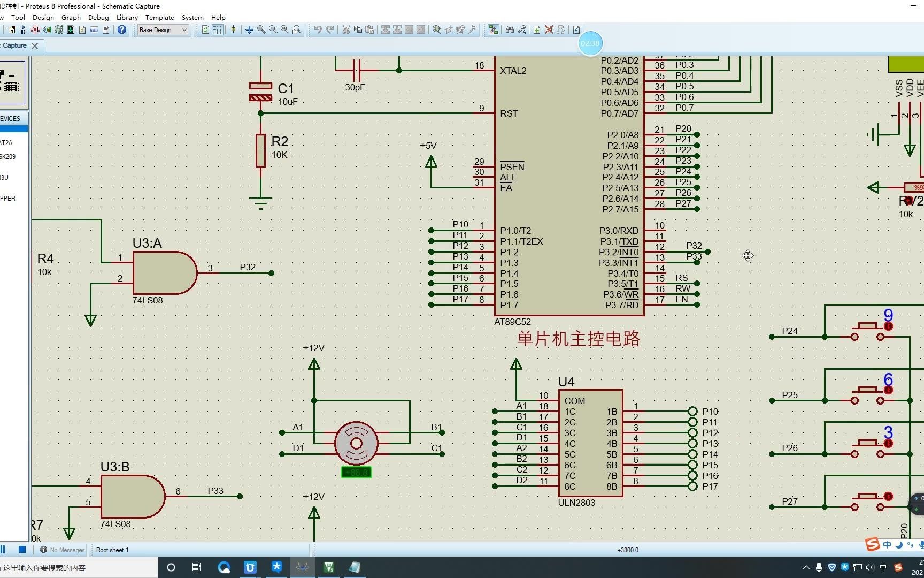Image resolution: width=924 pixels, height=578 pixels.
Task: Select the Cut scissors icon
Action: (x=346, y=30)
